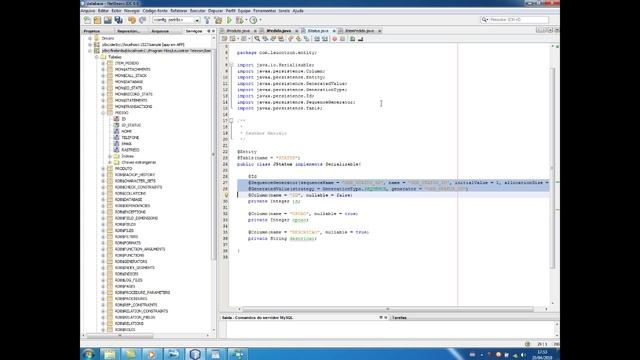Click the services tree vertical scrollbar
This screenshot has height=360, width=640.
coord(213,155)
